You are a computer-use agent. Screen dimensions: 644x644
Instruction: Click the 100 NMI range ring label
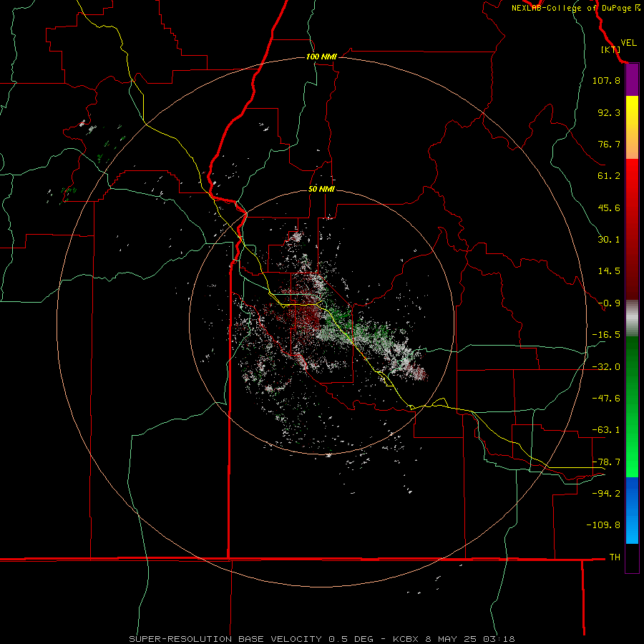pyautogui.click(x=321, y=57)
